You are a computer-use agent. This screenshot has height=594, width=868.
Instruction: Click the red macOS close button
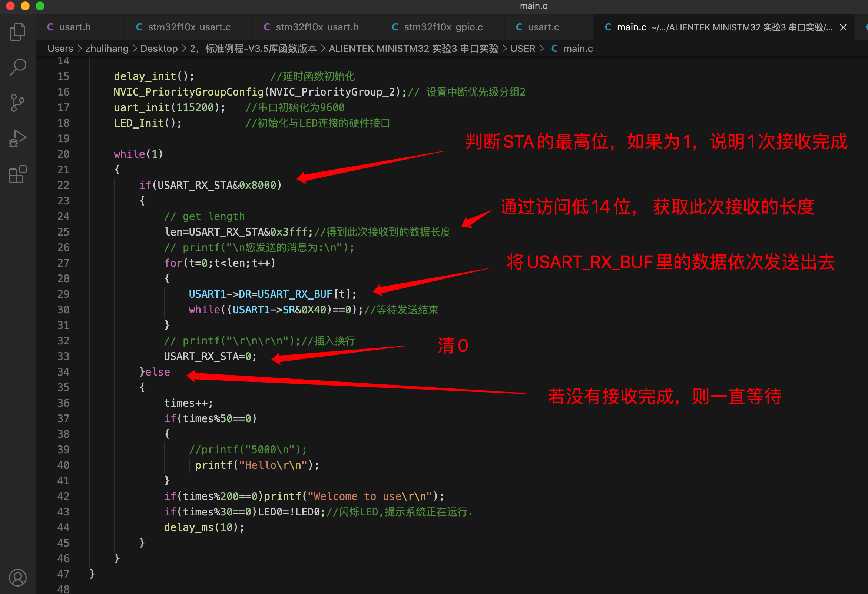pyautogui.click(x=10, y=6)
